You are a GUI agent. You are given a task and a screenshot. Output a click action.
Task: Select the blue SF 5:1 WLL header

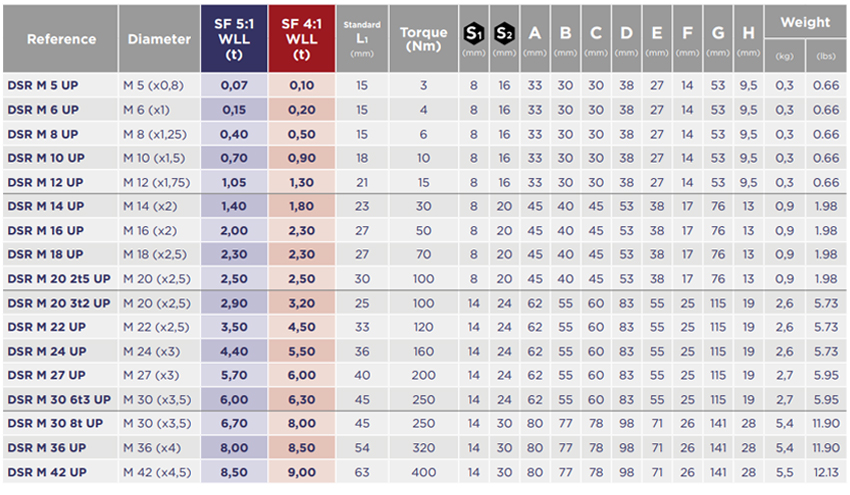(x=234, y=39)
